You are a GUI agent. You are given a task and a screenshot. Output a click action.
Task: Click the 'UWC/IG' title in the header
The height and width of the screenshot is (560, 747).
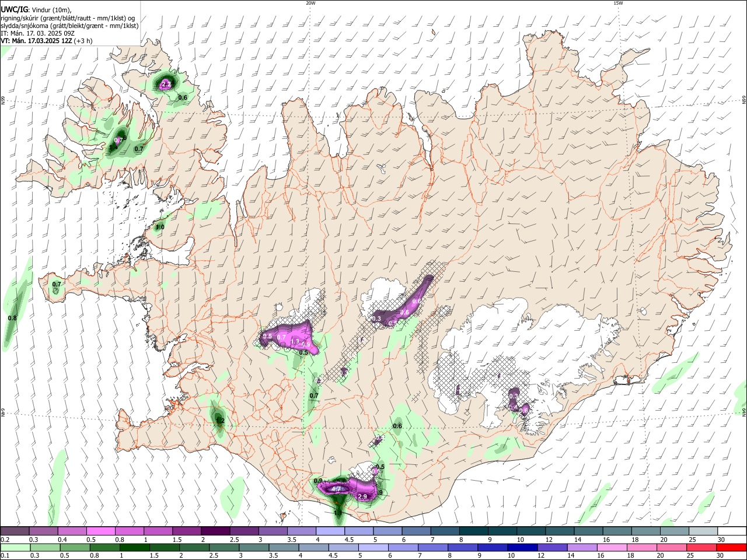point(13,10)
